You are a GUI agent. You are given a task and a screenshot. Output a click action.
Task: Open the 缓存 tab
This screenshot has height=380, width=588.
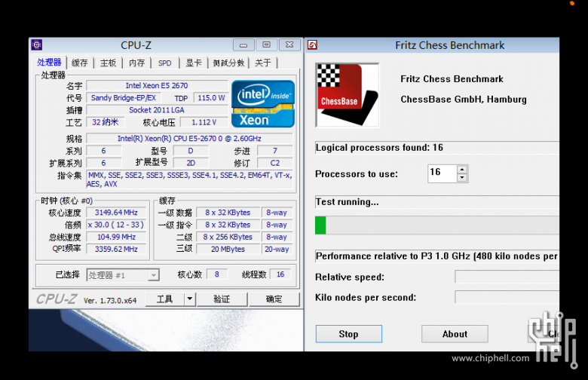[x=79, y=63]
